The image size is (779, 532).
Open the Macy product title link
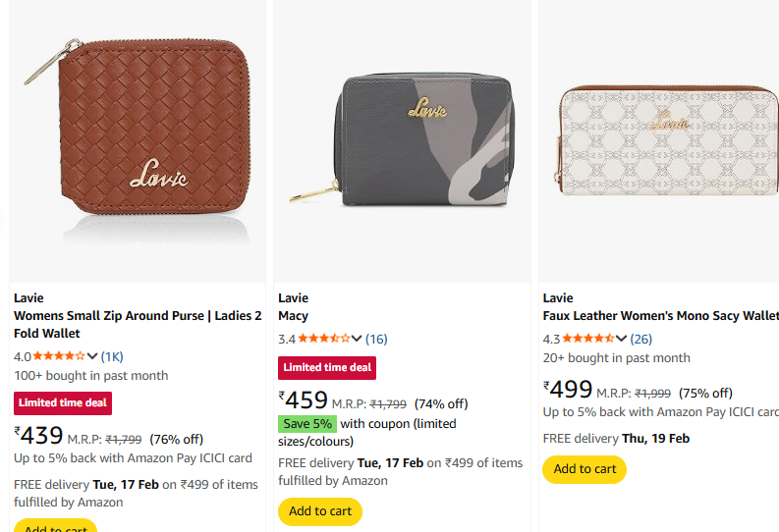point(293,316)
